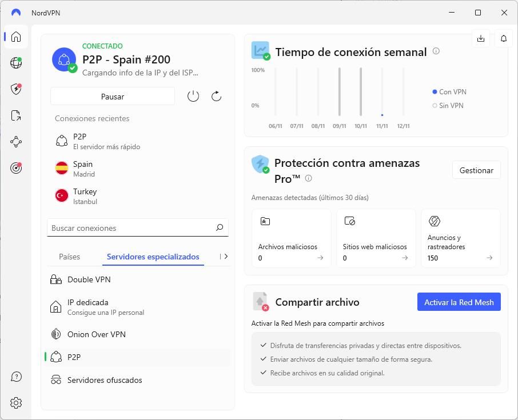The width and height of the screenshot is (518, 420).
Task: Select the 09/11 bar in the chart
Action: [339, 91]
